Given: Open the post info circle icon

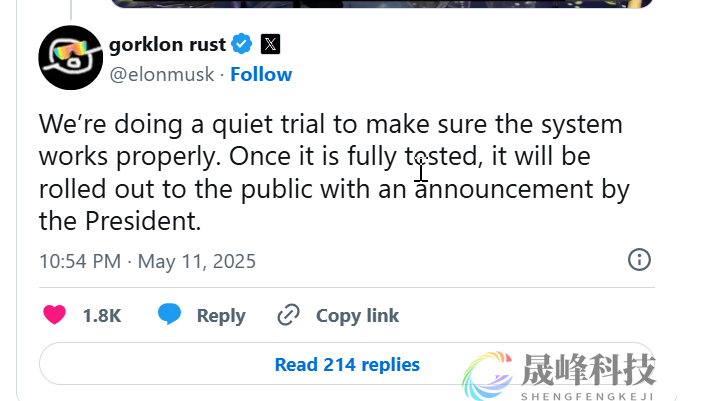Looking at the screenshot, I should 639,260.
